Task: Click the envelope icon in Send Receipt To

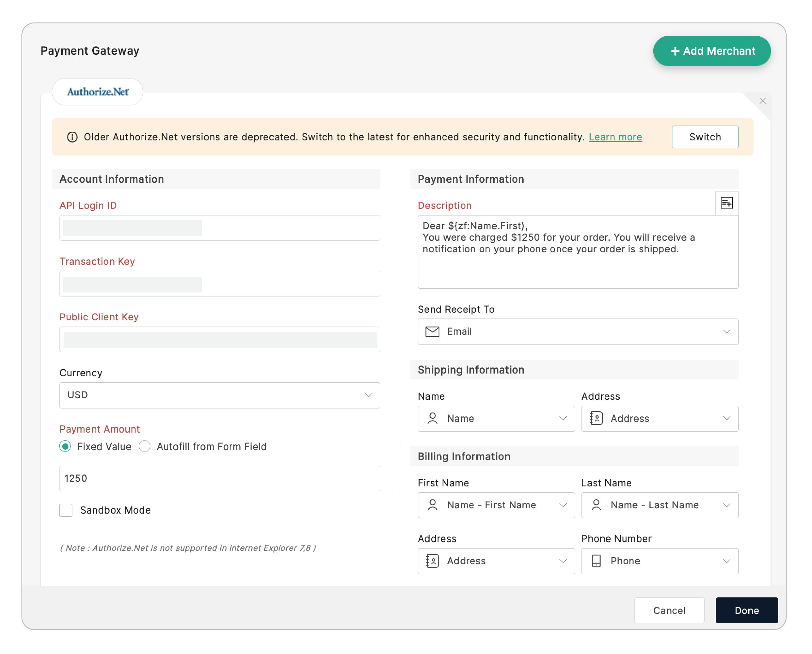Action: pyautogui.click(x=432, y=331)
